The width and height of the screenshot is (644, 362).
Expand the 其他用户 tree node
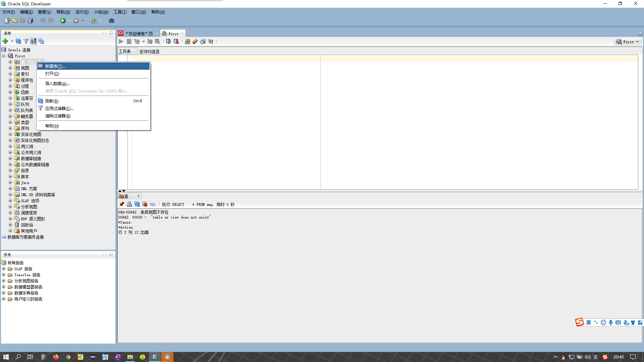pos(10,231)
